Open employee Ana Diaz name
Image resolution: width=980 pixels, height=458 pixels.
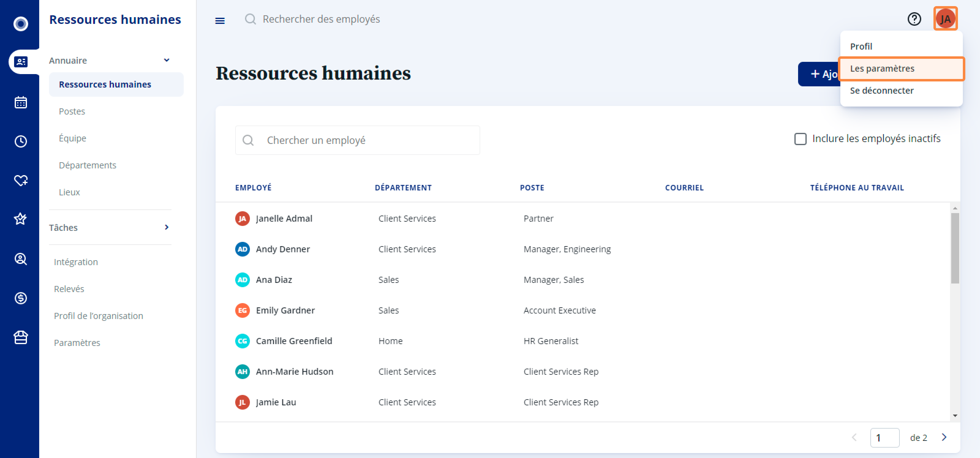(274, 280)
